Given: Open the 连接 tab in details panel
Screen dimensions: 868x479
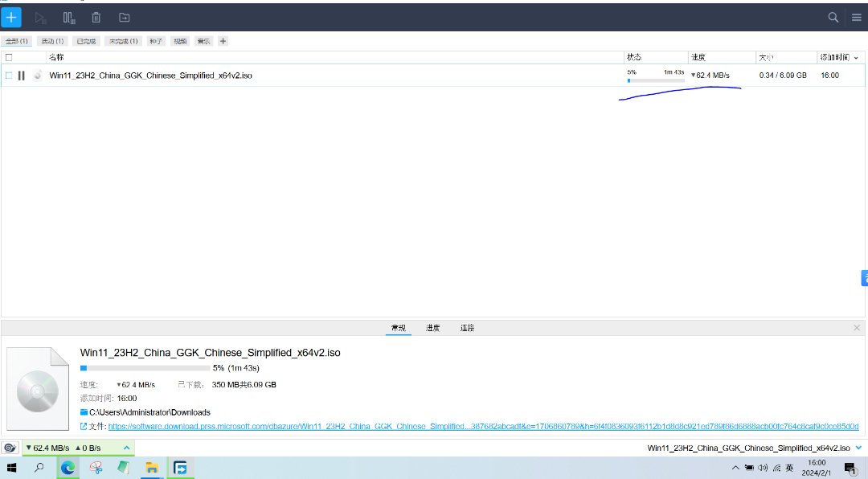Looking at the screenshot, I should tap(467, 328).
